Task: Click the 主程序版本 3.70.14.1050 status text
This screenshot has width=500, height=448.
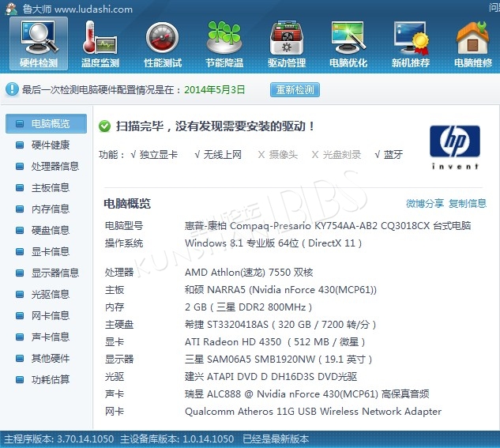Action: pos(59,439)
